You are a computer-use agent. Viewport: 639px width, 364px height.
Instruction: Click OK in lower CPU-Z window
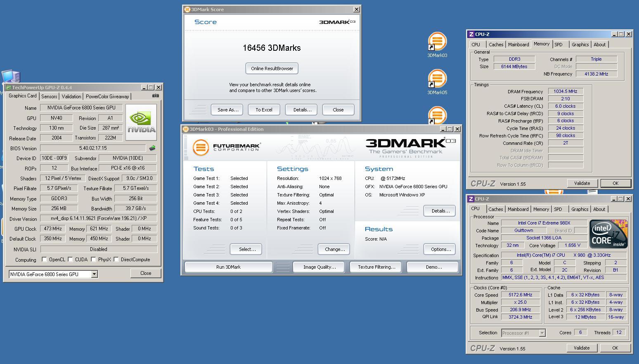click(x=615, y=348)
